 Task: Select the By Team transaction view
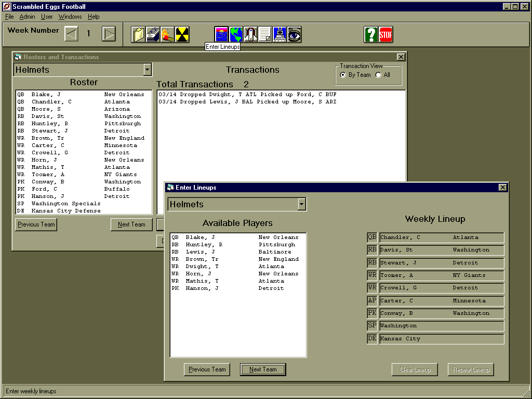(x=343, y=75)
